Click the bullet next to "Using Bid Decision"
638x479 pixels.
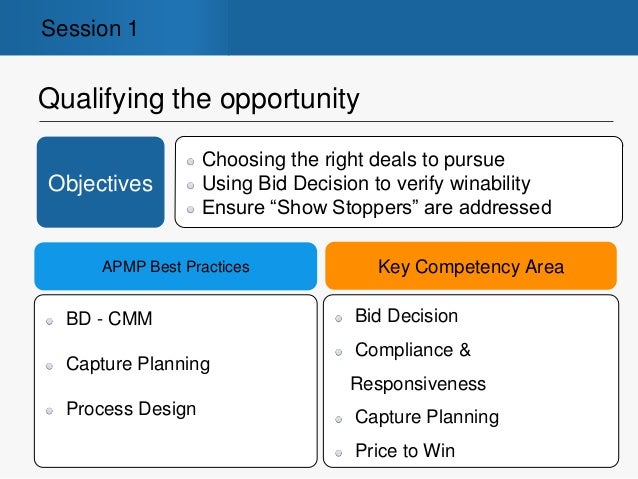(192, 185)
